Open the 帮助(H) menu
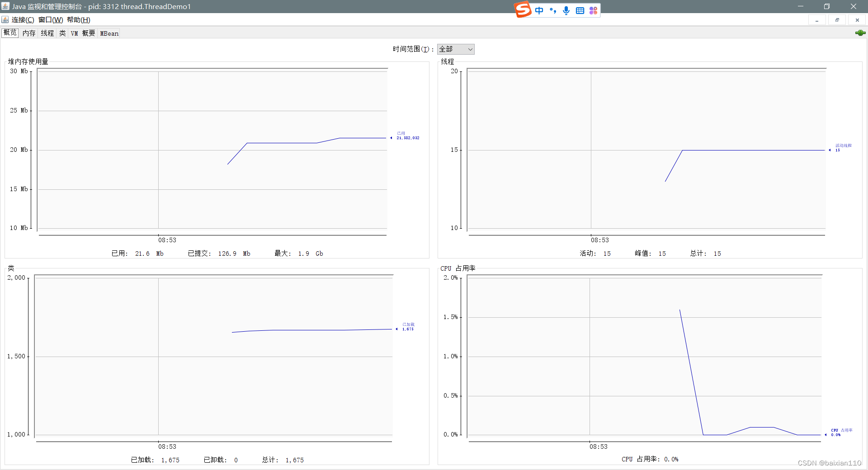The image size is (868, 470). pos(79,20)
